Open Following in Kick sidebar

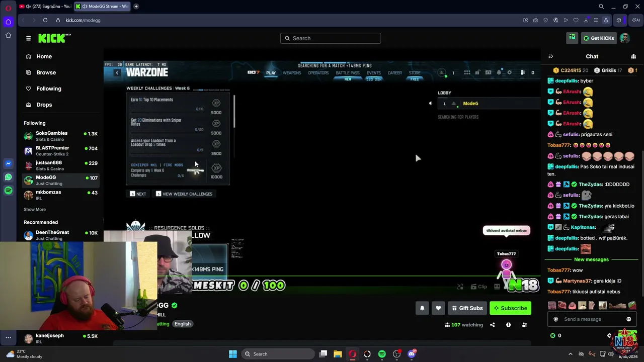49,88
